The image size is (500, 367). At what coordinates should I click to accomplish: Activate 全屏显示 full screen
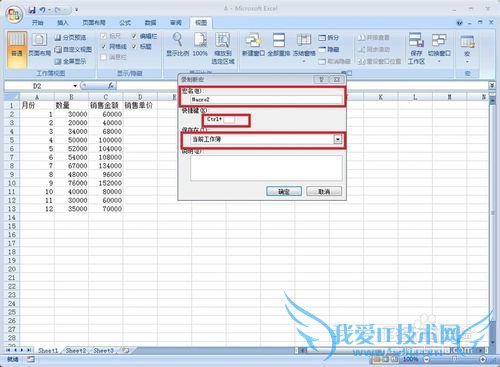pos(70,61)
